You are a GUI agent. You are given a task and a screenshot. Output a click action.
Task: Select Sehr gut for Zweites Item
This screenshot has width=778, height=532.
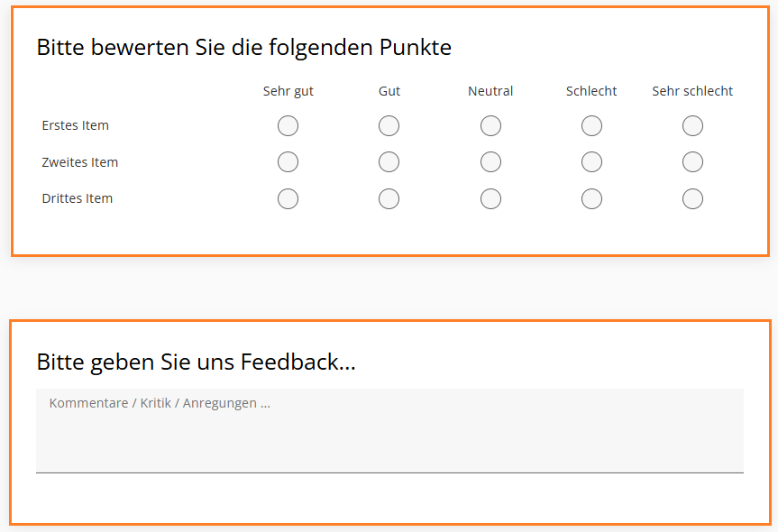(288, 162)
